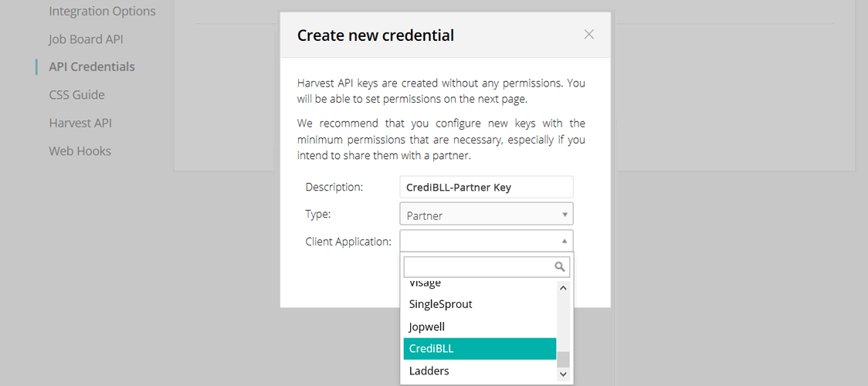Viewport: 868px width, 386px height.
Task: Select CrediBLL from the client list
Action: pos(480,349)
